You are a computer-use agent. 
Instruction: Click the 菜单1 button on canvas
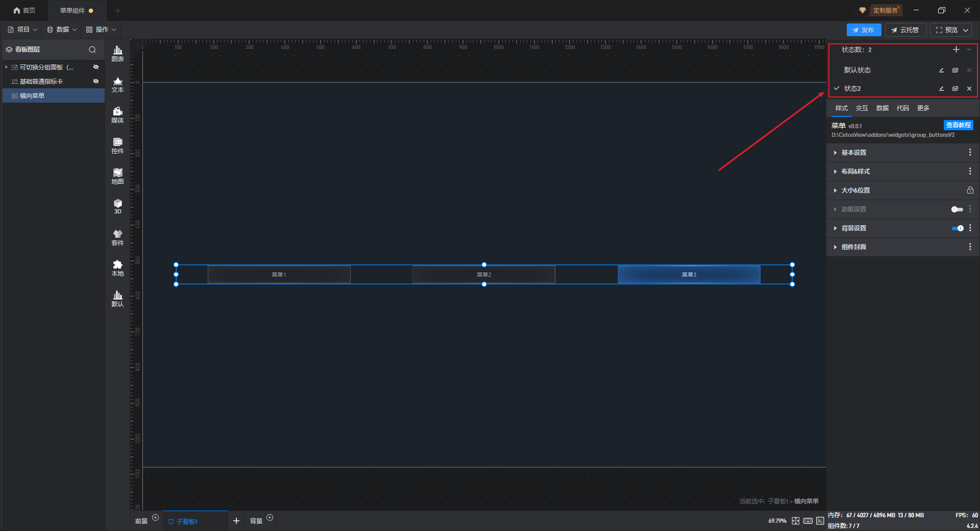[279, 275]
